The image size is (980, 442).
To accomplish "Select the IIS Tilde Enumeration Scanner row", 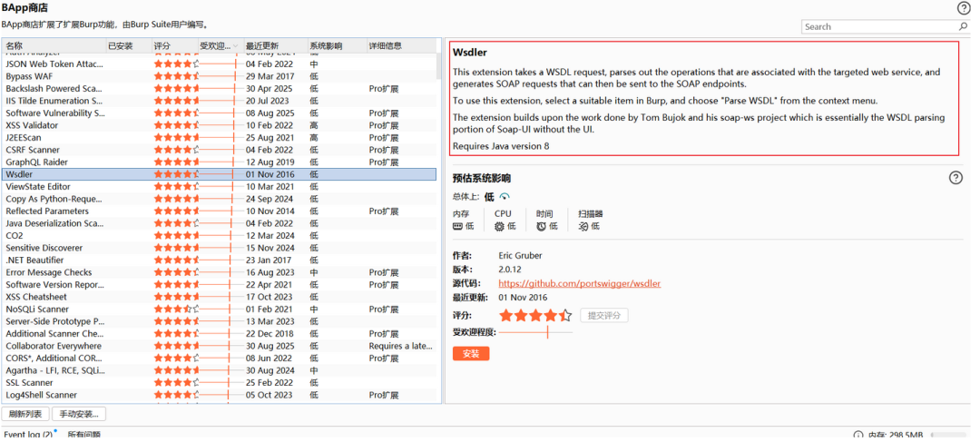I will (220, 101).
